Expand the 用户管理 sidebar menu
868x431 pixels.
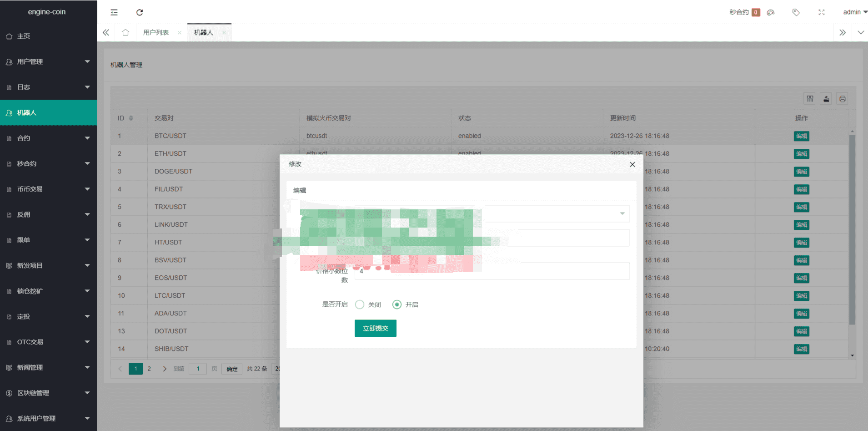pos(48,61)
